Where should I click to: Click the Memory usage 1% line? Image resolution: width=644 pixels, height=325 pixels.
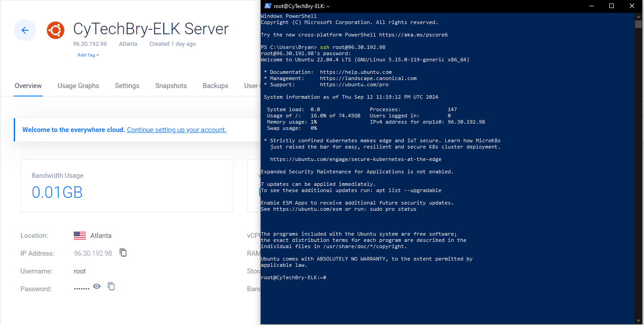292,122
